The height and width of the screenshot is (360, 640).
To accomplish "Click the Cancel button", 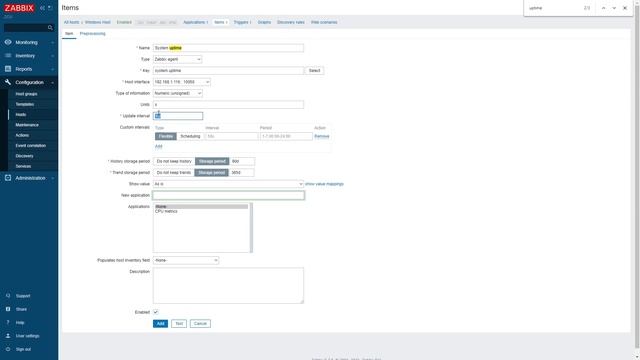I will pyautogui.click(x=200, y=324).
